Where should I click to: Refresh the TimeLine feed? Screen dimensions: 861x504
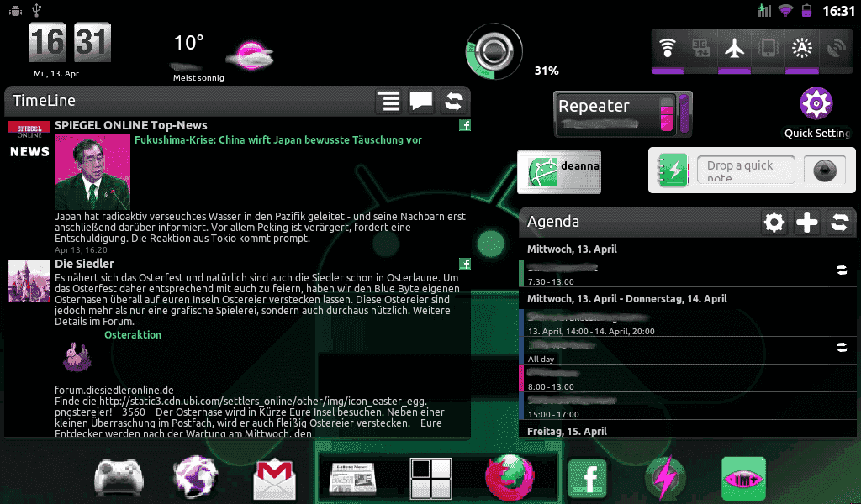click(x=453, y=102)
